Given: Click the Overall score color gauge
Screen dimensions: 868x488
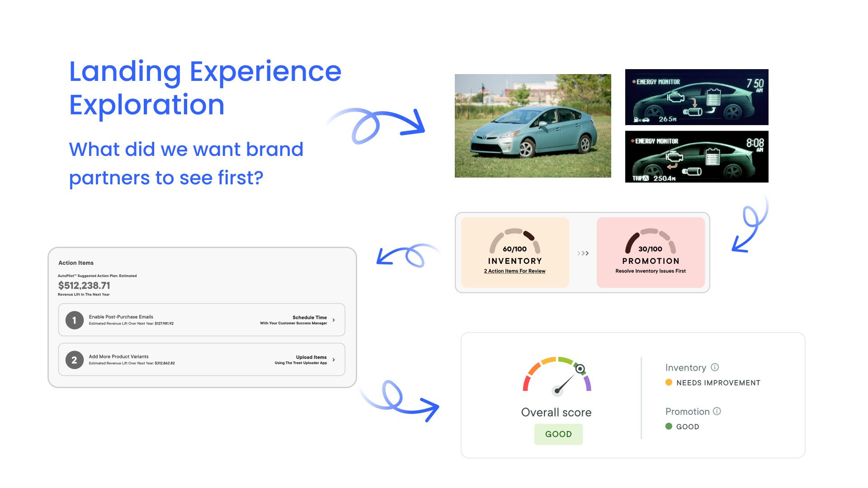Looking at the screenshot, I should coord(557,376).
